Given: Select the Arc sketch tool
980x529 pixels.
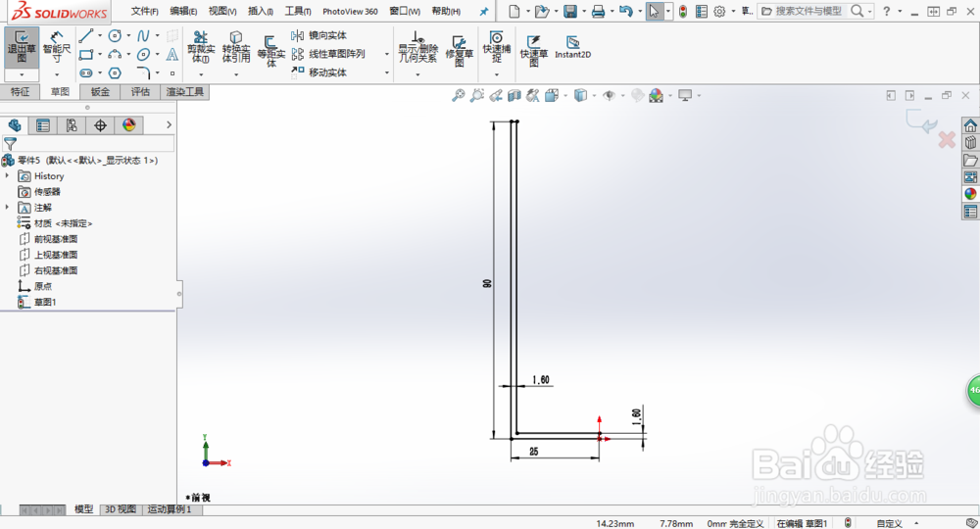Looking at the screenshot, I should click(x=115, y=54).
